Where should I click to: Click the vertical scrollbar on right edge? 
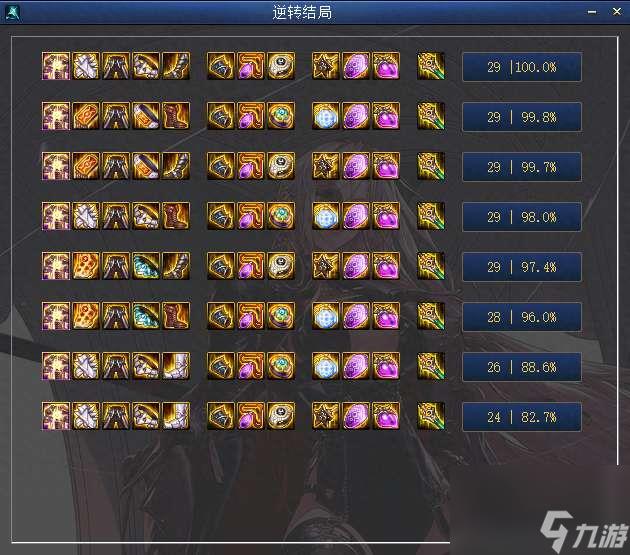point(618,251)
